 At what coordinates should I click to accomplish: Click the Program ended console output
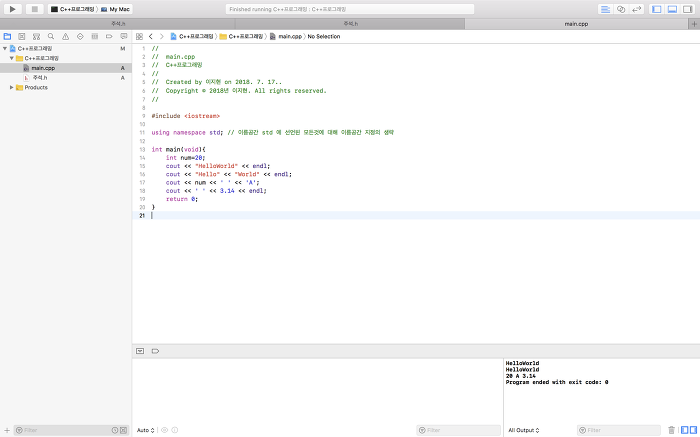coord(557,382)
